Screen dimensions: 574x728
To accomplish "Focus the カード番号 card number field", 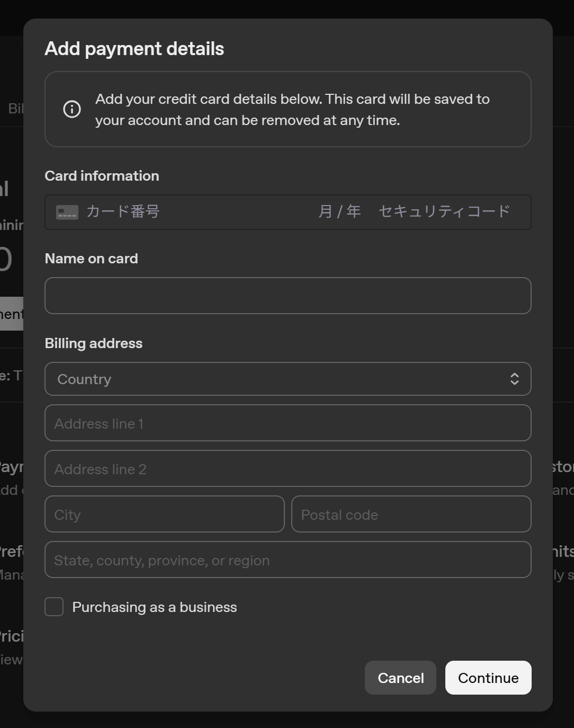I will point(185,212).
